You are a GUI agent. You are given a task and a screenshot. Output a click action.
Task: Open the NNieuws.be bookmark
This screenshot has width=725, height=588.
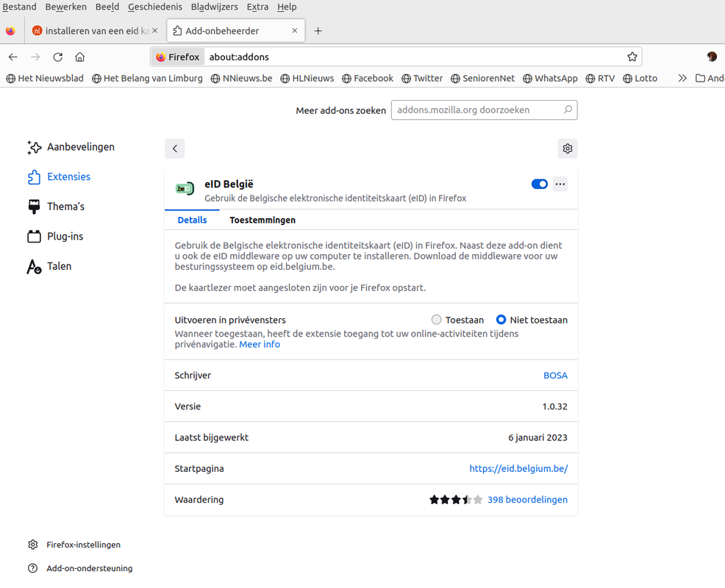point(241,78)
